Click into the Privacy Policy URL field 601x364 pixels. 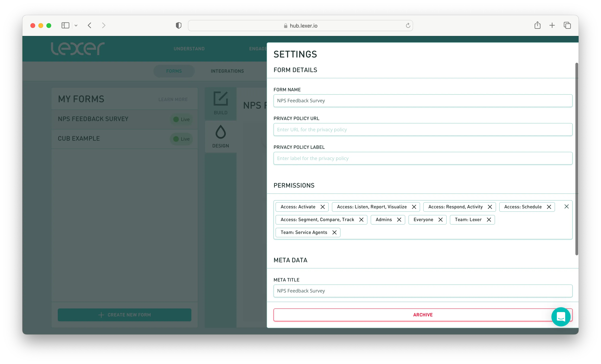[423, 129]
